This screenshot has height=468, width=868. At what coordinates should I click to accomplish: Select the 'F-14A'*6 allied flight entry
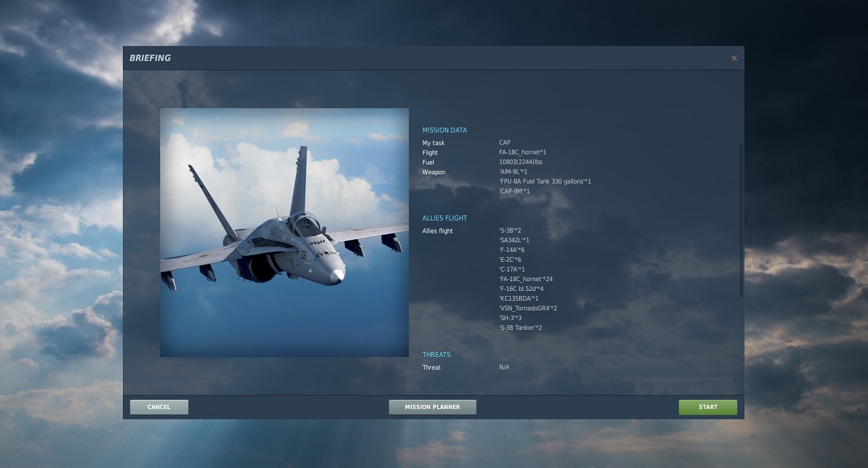[512, 250]
